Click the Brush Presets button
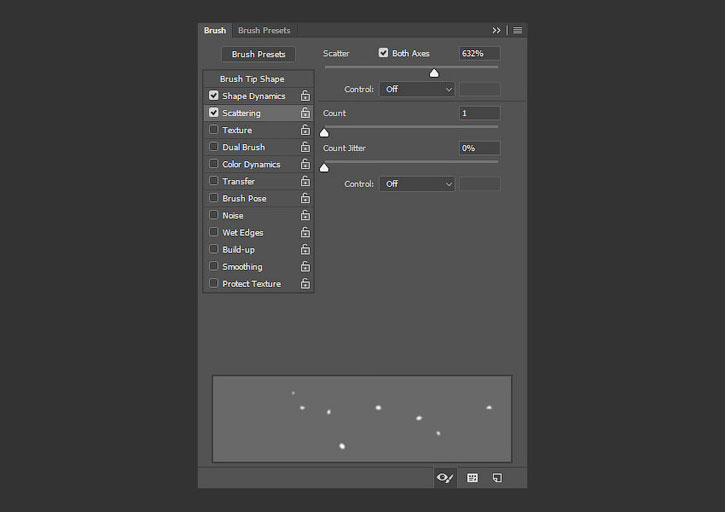Viewport: 725px width, 512px height. (258, 54)
